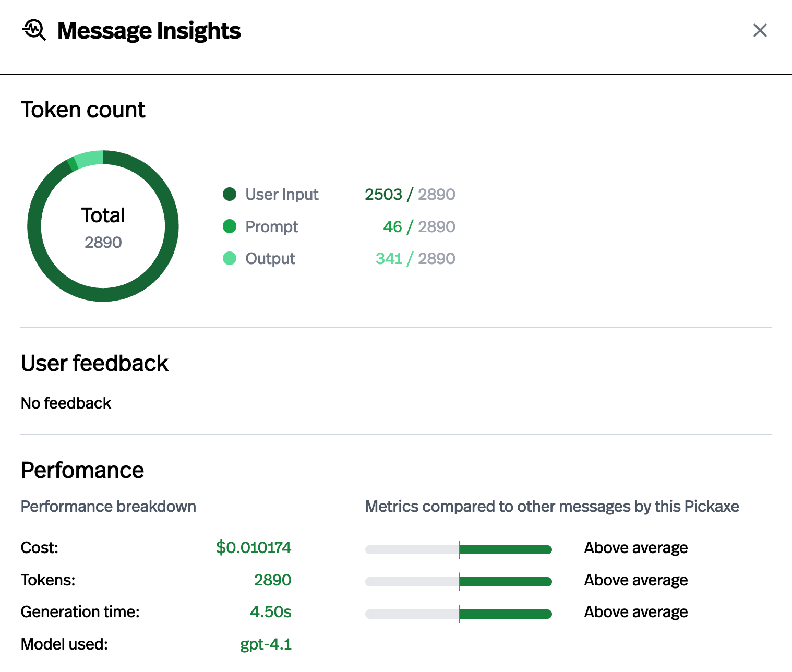Click the Cost comparison bar
The height and width of the screenshot is (672, 792).
[459, 549]
